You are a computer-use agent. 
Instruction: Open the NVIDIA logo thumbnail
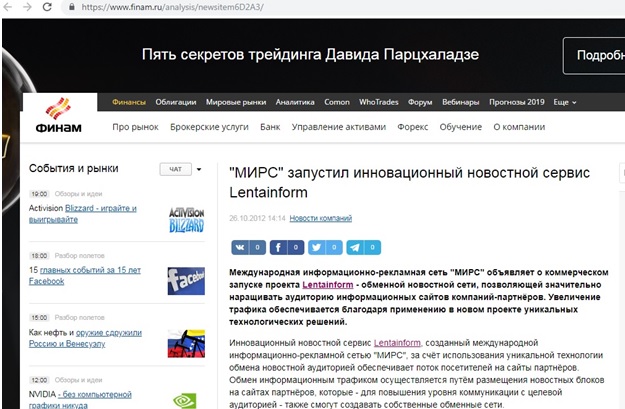(x=185, y=401)
